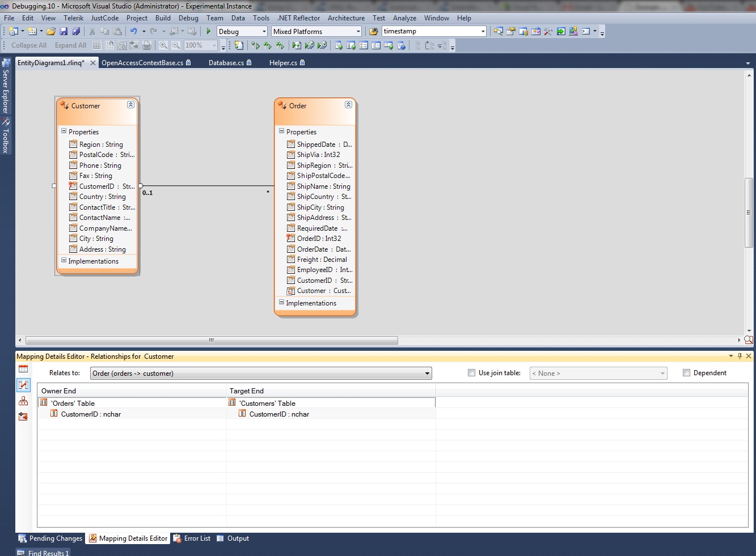
Task: Switch to Database.cs tab
Action: (x=230, y=63)
